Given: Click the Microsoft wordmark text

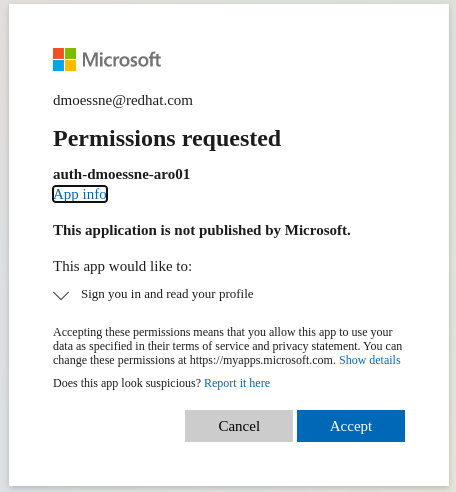Looking at the screenshot, I should [122, 60].
